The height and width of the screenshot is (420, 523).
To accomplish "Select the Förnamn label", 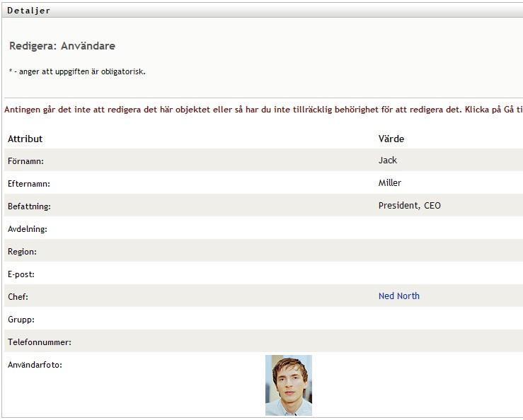I will click(25, 161).
